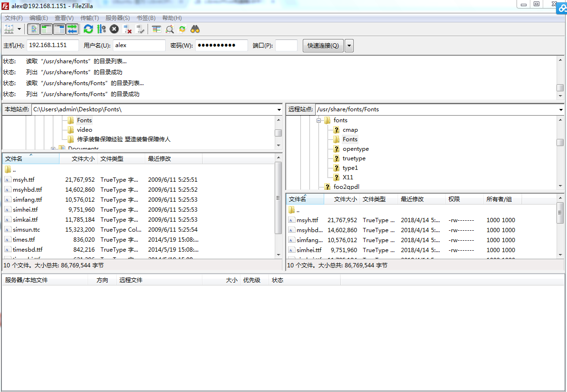This screenshot has width=567, height=392.
Task: Reconnect to the last server
Action: (140, 29)
